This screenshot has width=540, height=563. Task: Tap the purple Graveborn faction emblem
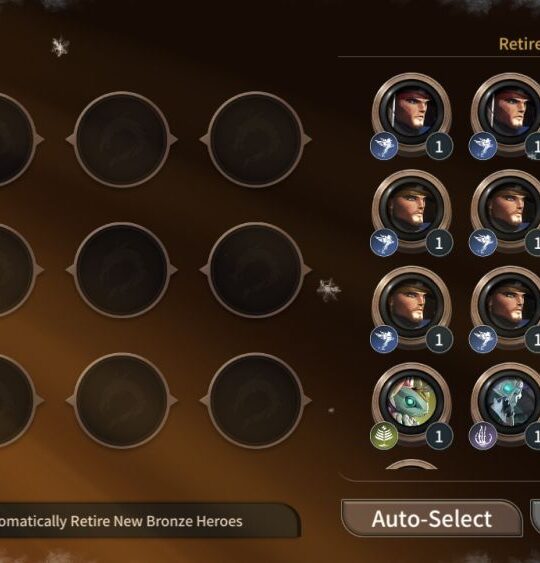[483, 436]
